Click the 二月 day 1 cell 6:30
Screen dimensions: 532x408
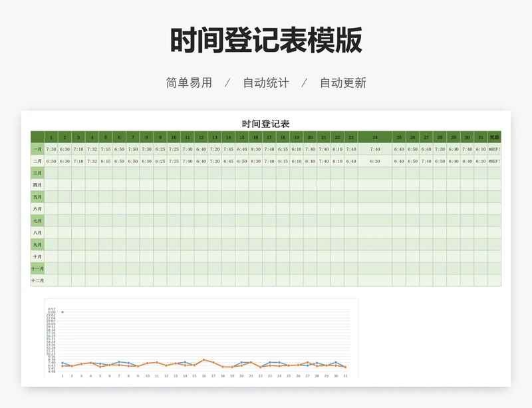51,161
